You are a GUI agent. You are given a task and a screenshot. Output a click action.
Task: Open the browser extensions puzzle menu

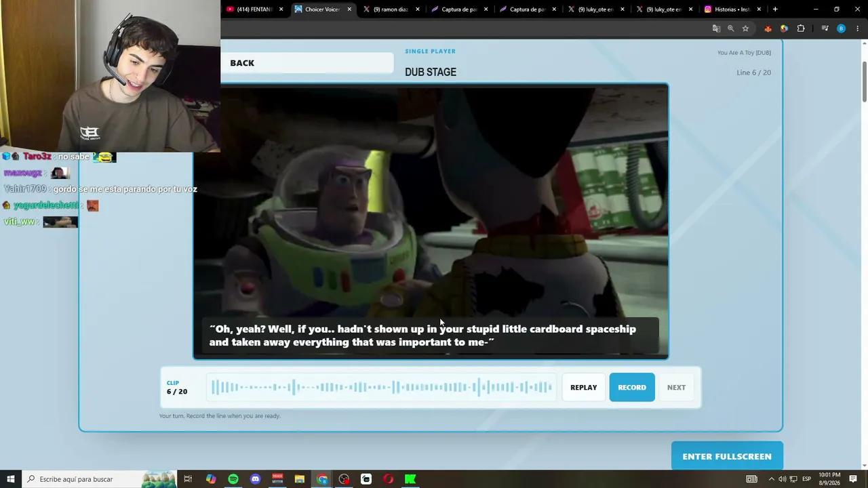801,28
